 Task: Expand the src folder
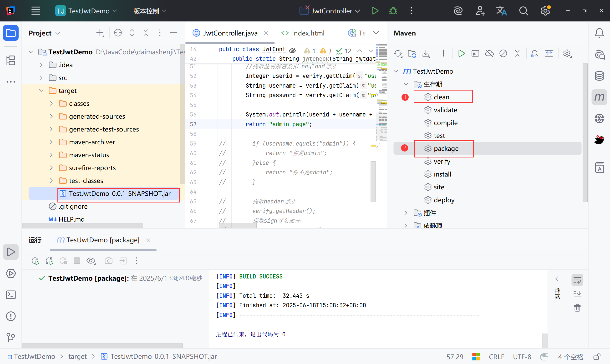(41, 78)
